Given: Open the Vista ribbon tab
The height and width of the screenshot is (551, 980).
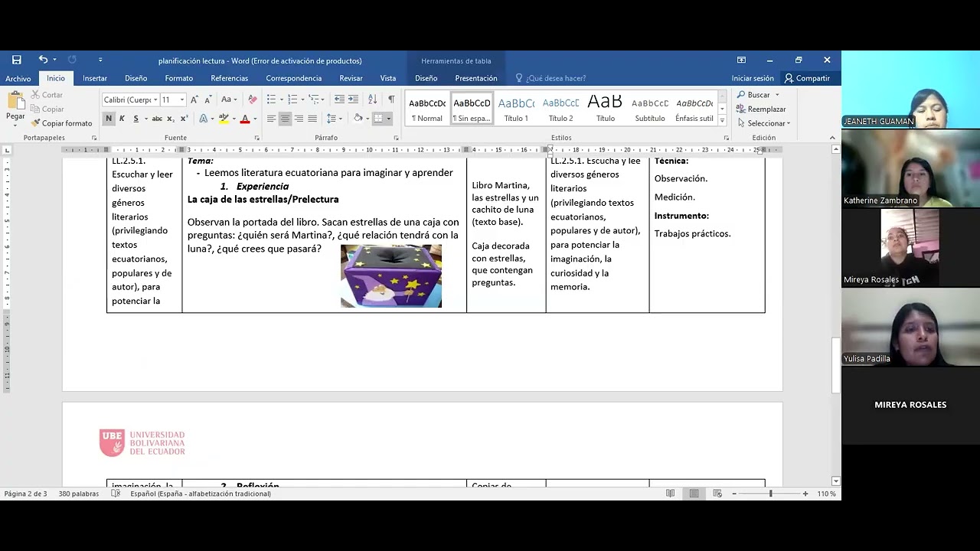Looking at the screenshot, I should click(x=388, y=78).
